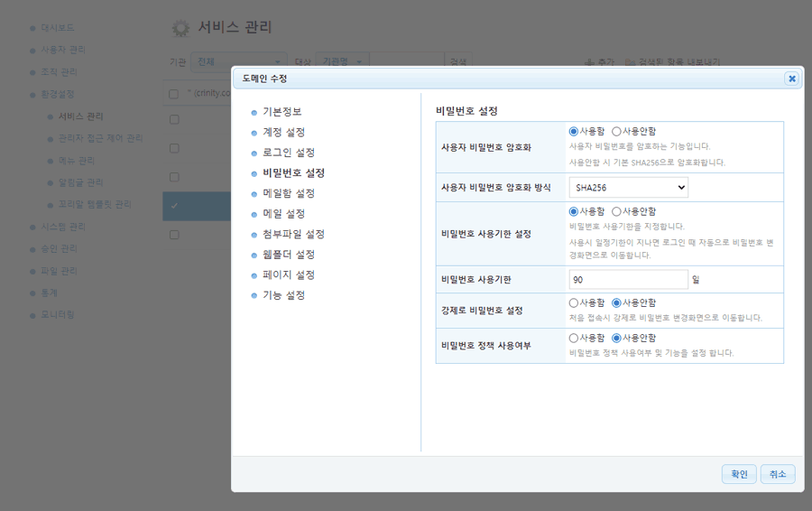Open 로그인 설정 section
The image size is (812, 511).
click(289, 153)
